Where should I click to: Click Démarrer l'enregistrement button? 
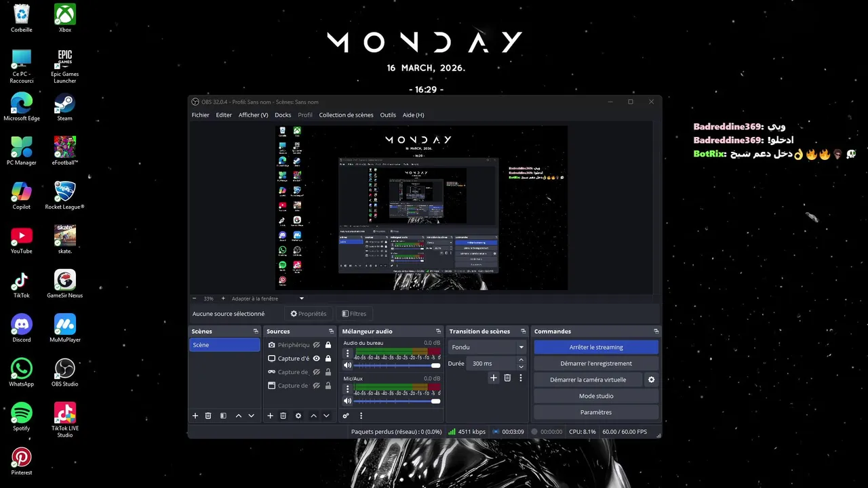(596, 363)
